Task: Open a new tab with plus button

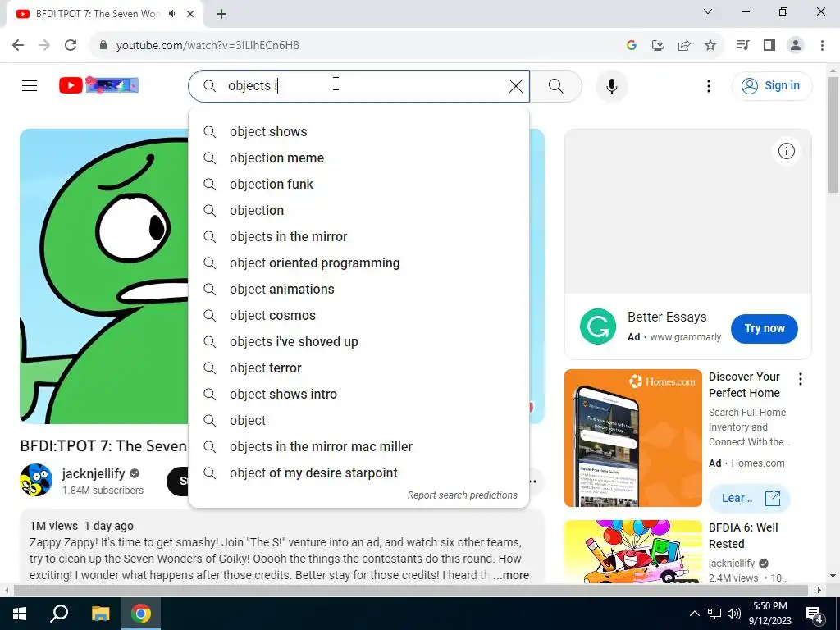Action: click(x=221, y=14)
